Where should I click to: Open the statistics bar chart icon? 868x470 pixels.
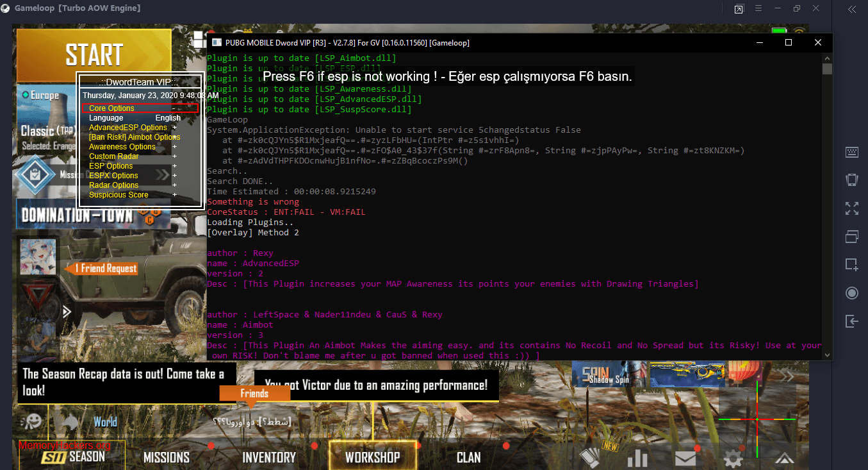pyautogui.click(x=638, y=458)
